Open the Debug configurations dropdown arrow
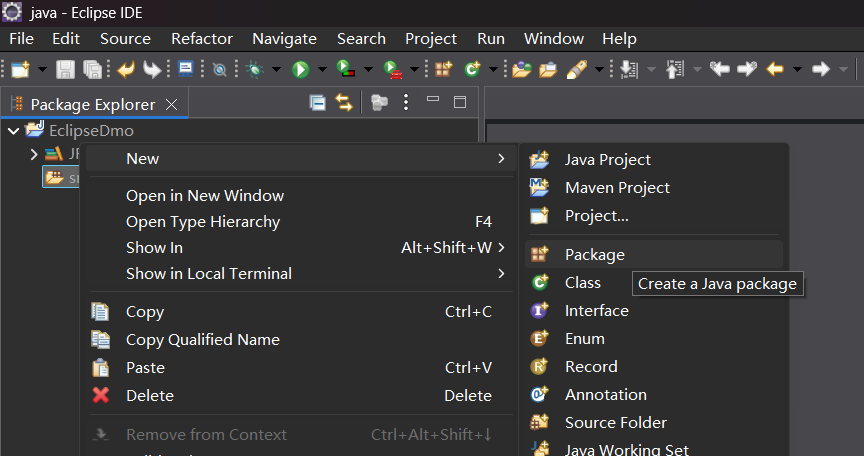864x456 pixels. 277,70
